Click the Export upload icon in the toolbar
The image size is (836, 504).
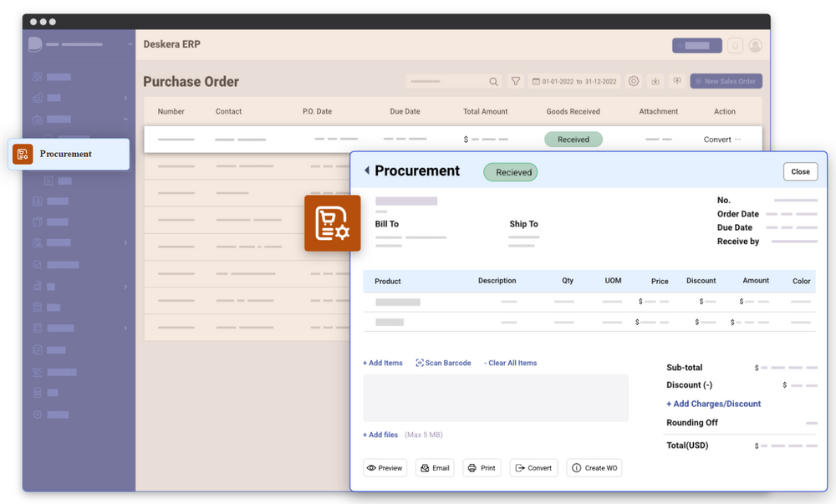coord(677,81)
